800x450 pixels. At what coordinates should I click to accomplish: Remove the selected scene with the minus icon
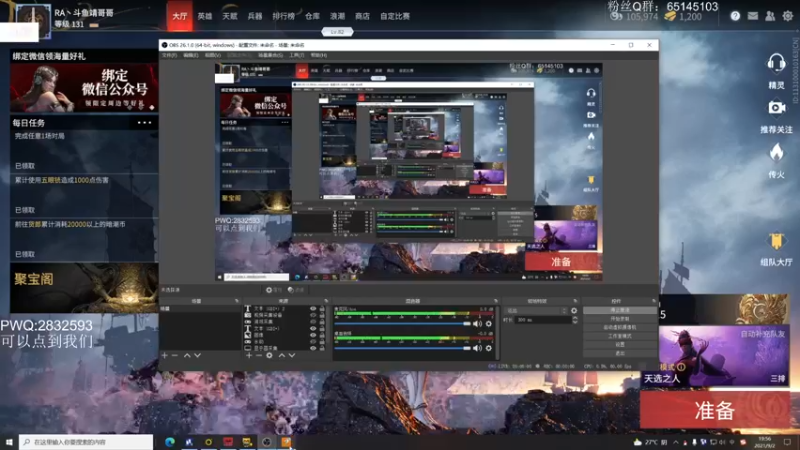click(175, 355)
